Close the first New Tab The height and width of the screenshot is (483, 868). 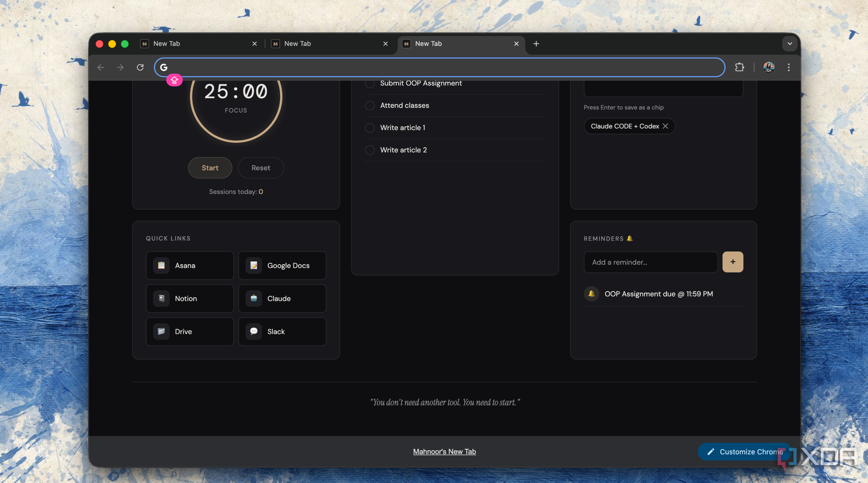click(254, 44)
